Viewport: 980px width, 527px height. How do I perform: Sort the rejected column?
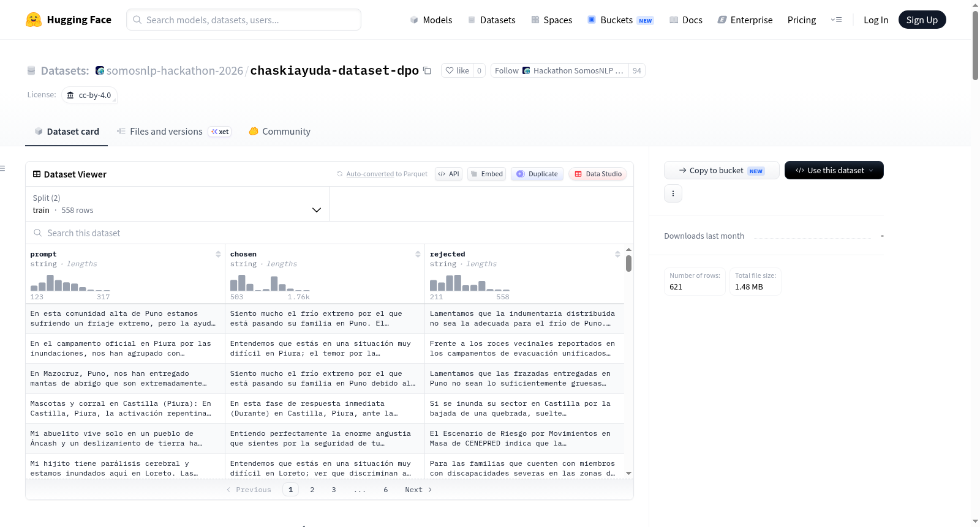click(x=617, y=254)
